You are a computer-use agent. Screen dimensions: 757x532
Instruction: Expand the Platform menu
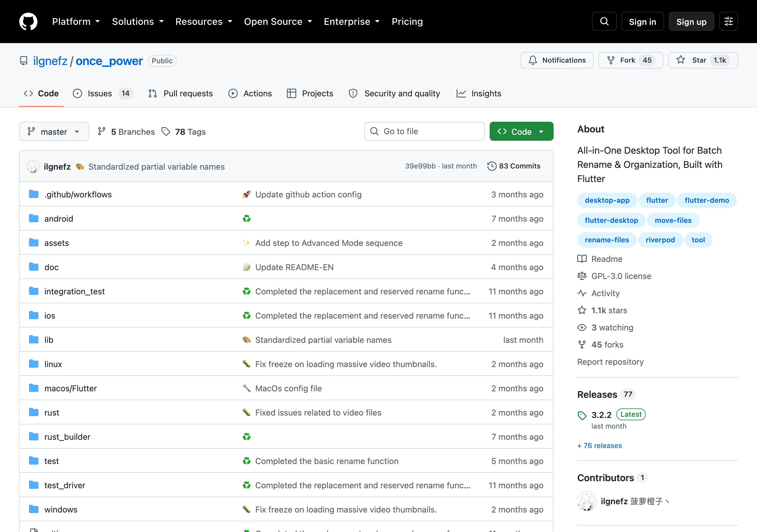(76, 21)
